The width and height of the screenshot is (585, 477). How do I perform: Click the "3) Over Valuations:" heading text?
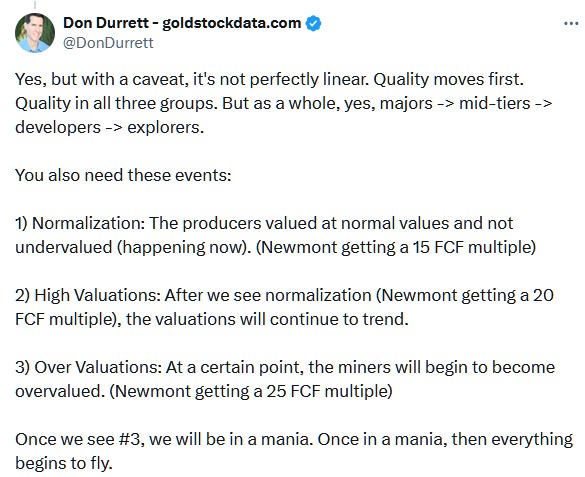[88, 367]
